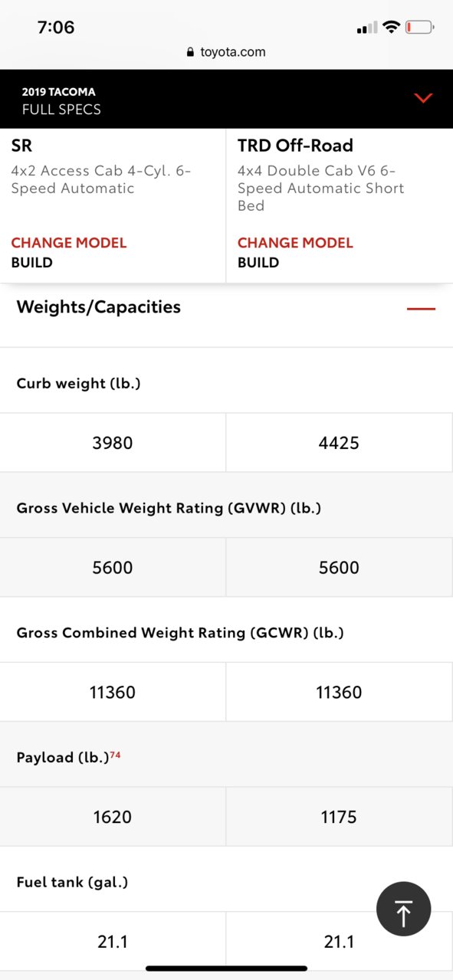
Task: Tap the SR curb weight value 3980
Action: pos(113,443)
